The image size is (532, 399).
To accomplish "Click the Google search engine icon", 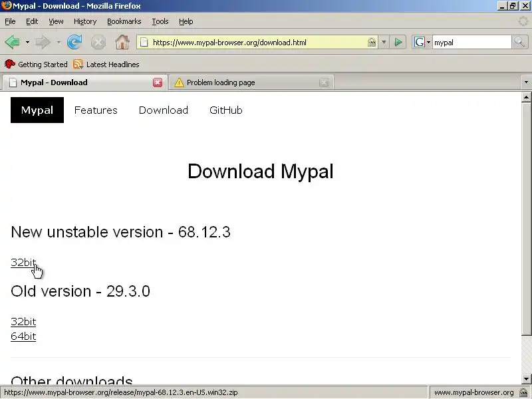I will [420, 43].
